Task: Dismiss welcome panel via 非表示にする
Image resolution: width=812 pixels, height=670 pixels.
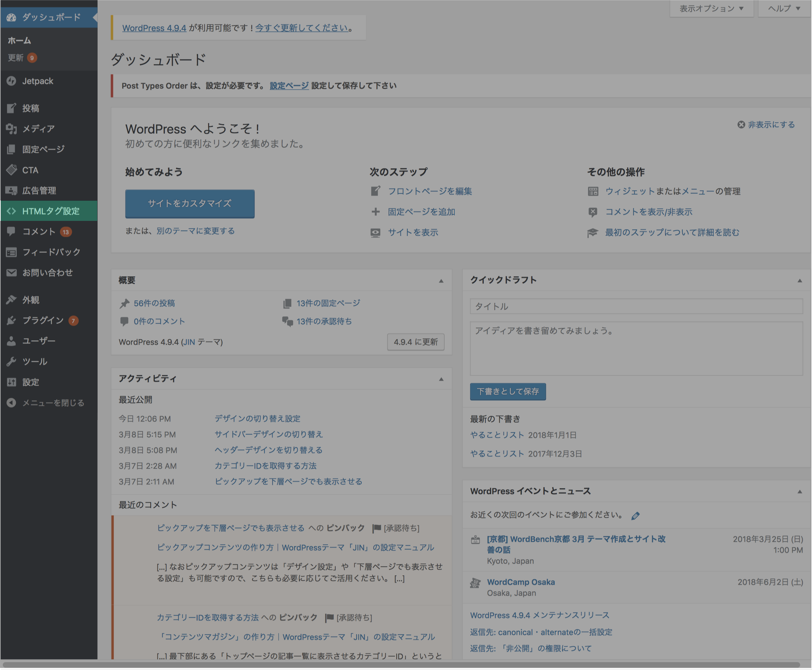Action: [766, 125]
